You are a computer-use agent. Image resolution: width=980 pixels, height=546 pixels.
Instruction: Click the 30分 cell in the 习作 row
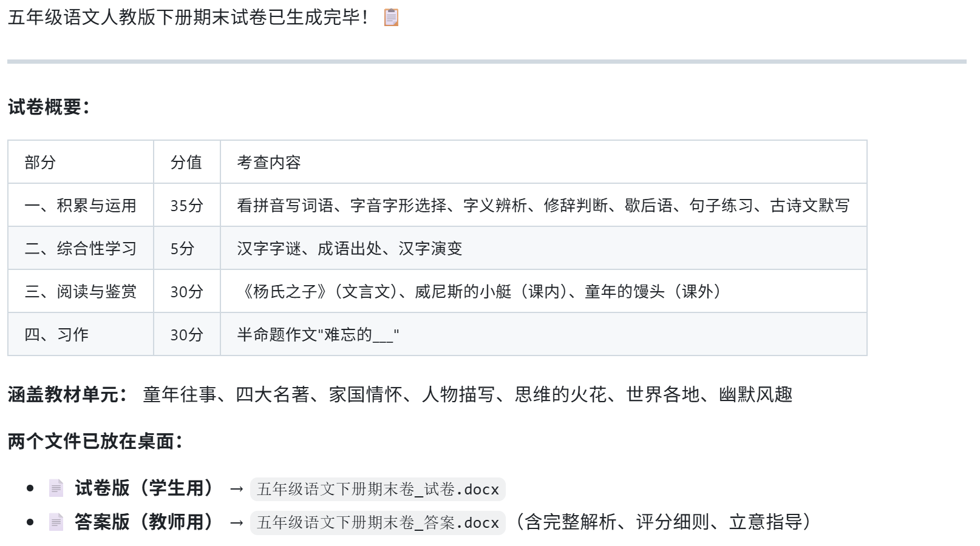point(187,334)
